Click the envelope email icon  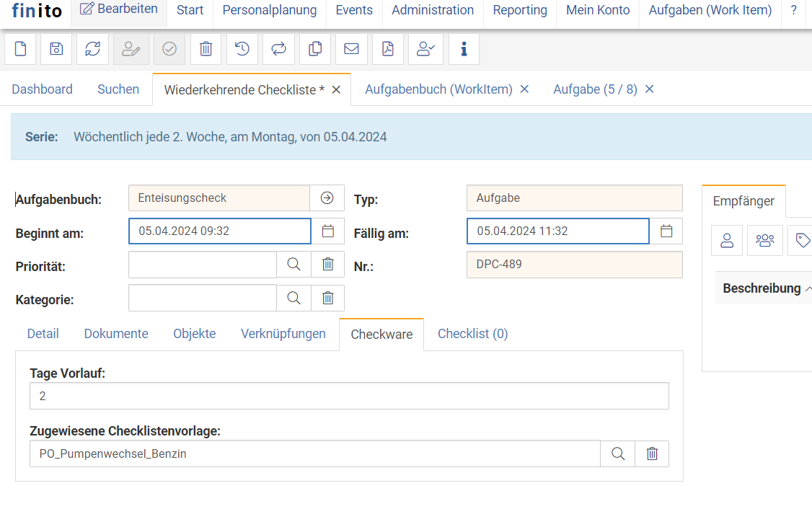[351, 49]
